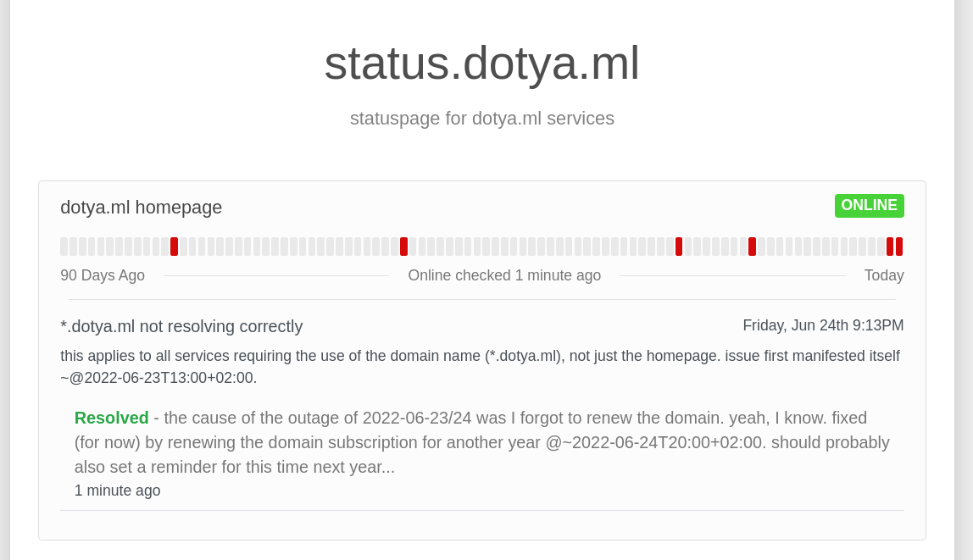Viewport: 973px width, 560px height.
Task: Click the 90 Days Ago label
Action: pyautogui.click(x=103, y=275)
